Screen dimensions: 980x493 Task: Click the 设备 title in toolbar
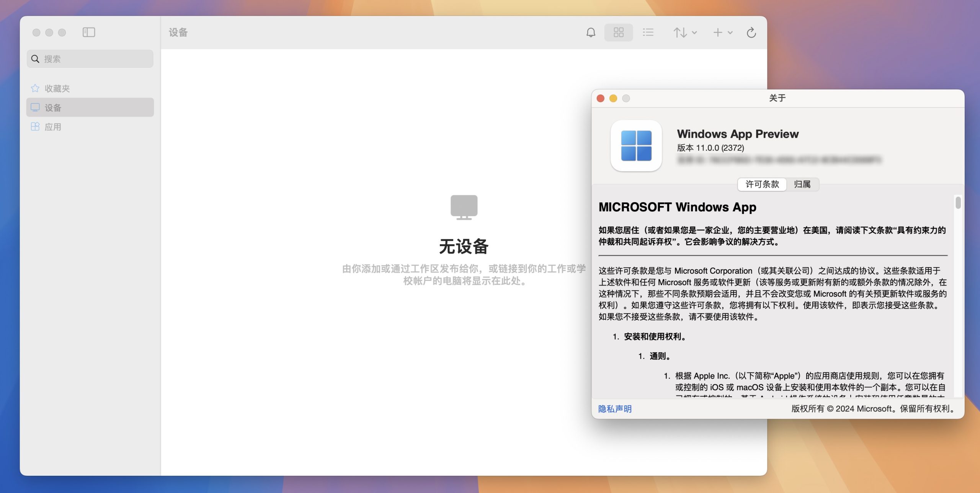pos(178,33)
